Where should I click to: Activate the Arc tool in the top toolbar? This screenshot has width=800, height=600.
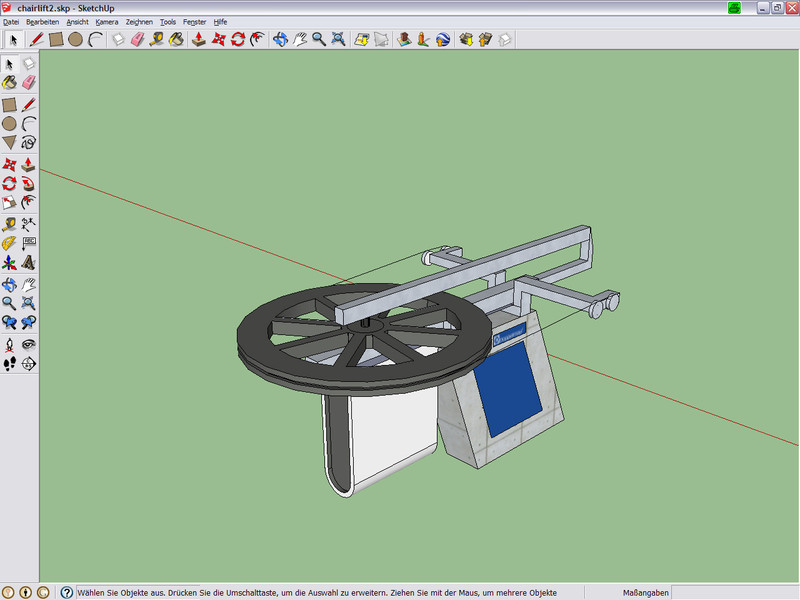(95, 39)
